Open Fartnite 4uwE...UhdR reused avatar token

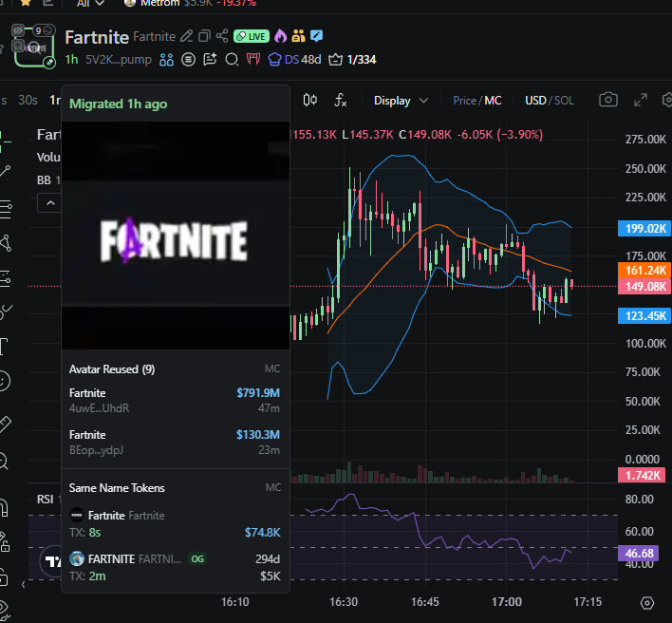click(x=175, y=401)
